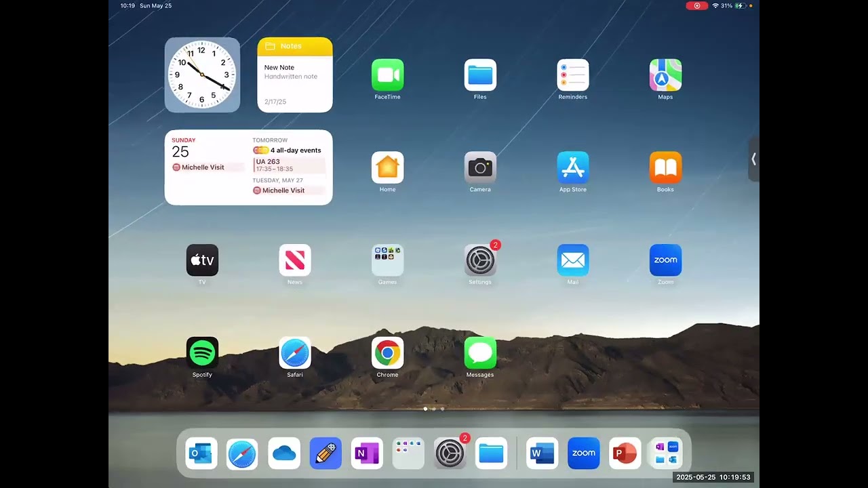The image size is (868, 488).
Task: Open the FaceTime app
Action: pyautogui.click(x=387, y=75)
